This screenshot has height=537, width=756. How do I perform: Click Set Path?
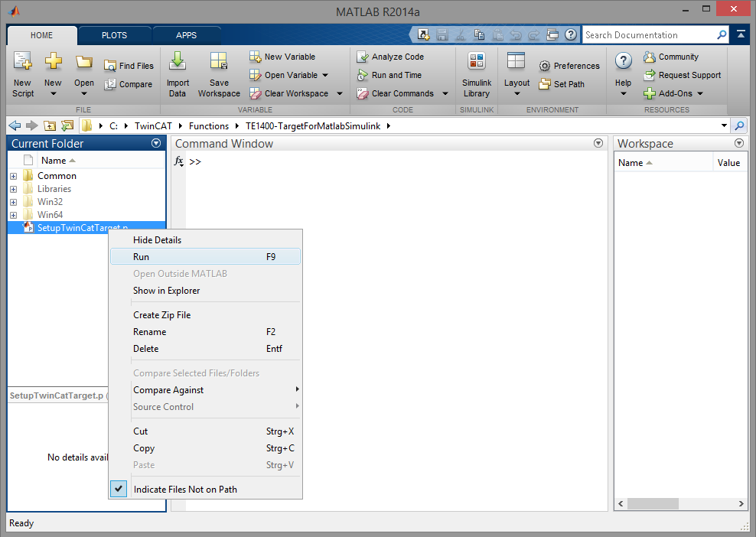(562, 84)
